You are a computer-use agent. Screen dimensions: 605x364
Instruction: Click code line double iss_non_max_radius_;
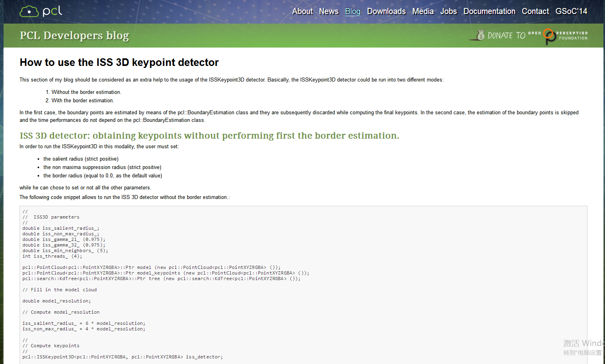coord(61,234)
